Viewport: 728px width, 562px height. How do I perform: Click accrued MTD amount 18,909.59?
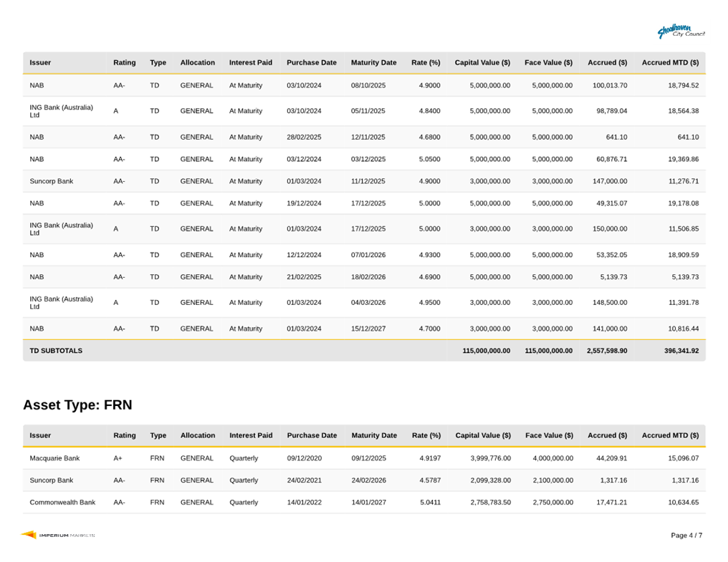(x=683, y=255)
